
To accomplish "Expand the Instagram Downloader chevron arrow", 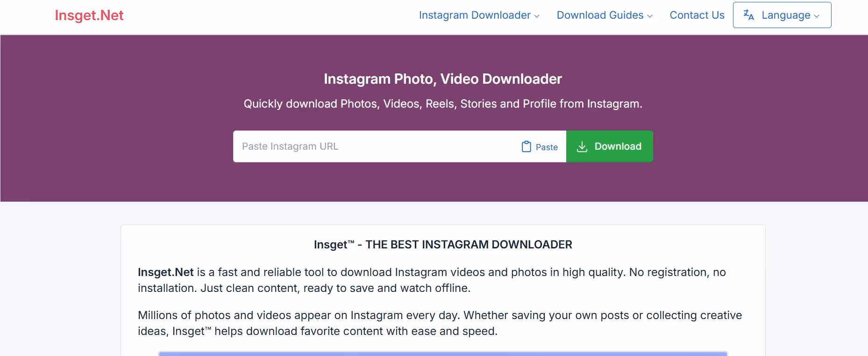I will tap(537, 16).
